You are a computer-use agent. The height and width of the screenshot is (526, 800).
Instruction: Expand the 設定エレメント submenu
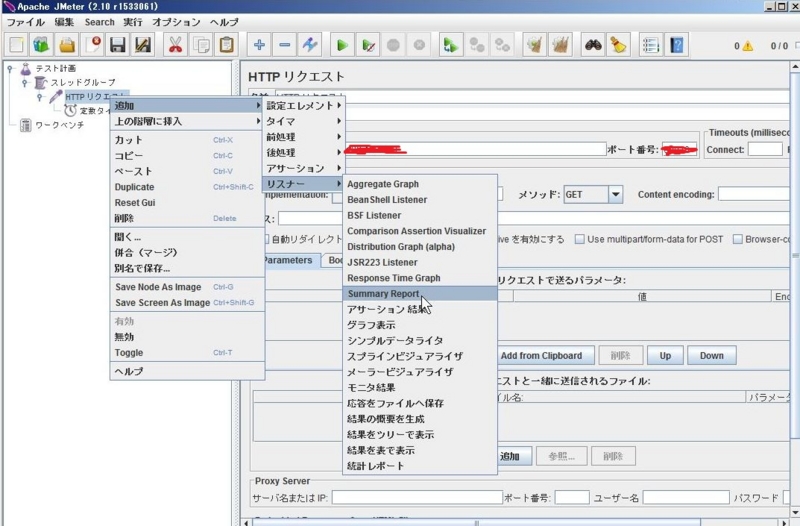click(x=304, y=106)
